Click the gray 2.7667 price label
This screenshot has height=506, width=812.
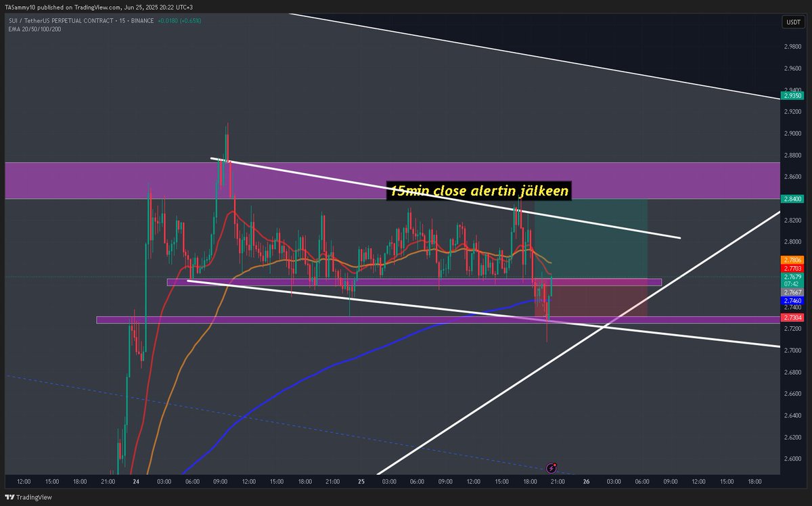tap(792, 292)
